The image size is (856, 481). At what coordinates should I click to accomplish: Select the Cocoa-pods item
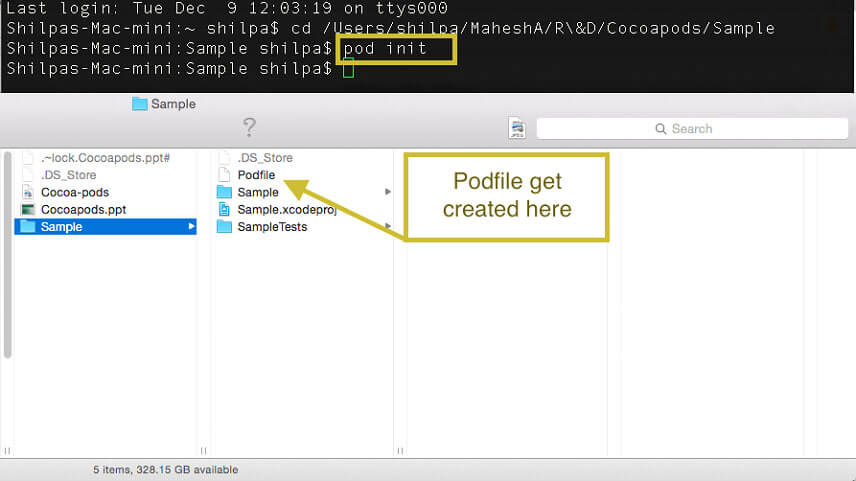(x=75, y=192)
